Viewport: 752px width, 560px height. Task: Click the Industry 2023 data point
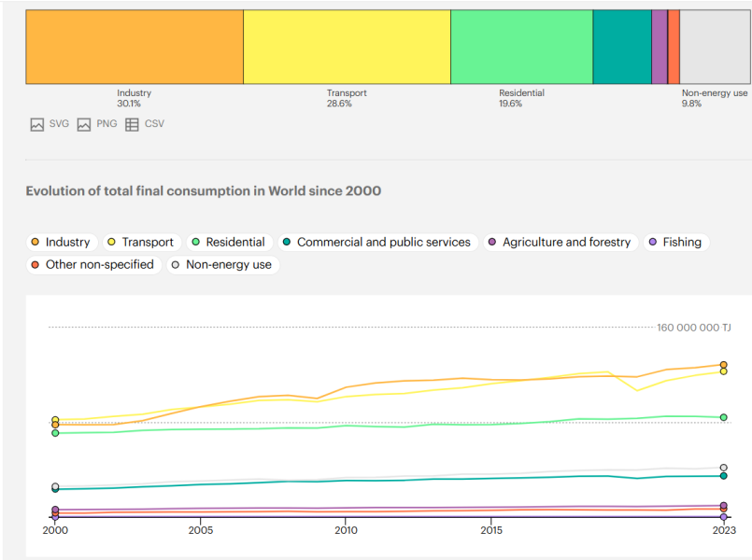723,365
